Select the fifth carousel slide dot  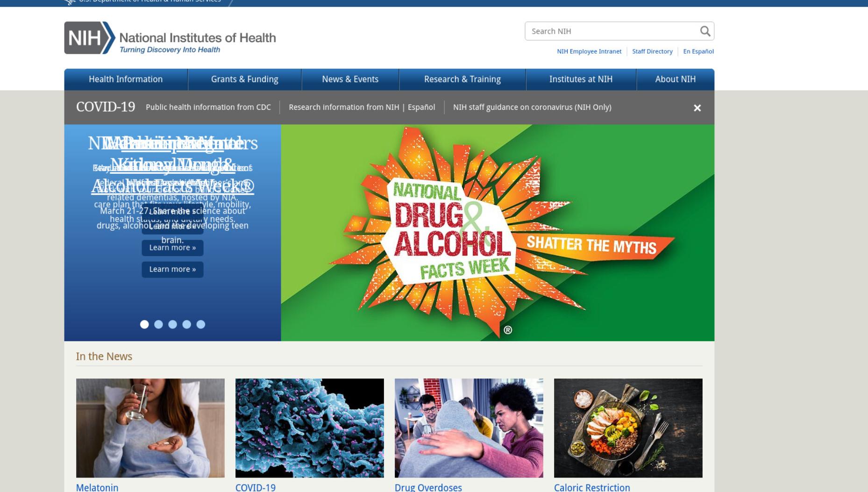pyautogui.click(x=200, y=324)
